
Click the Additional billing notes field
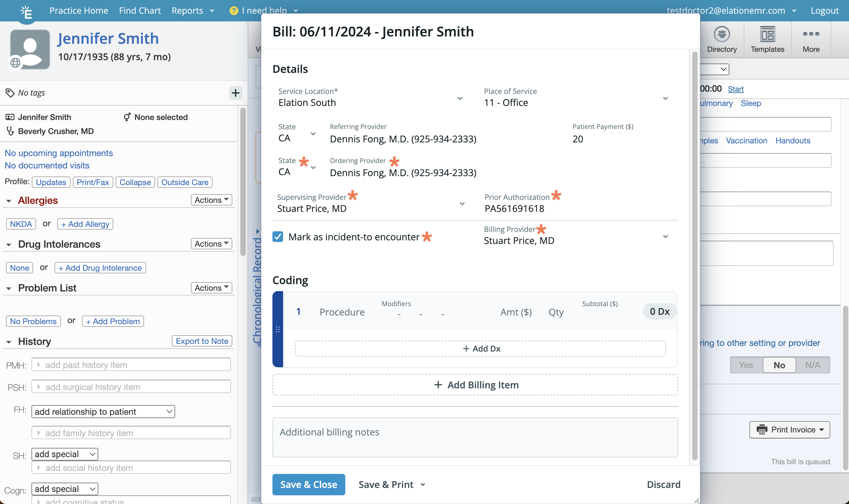pyautogui.click(x=475, y=437)
